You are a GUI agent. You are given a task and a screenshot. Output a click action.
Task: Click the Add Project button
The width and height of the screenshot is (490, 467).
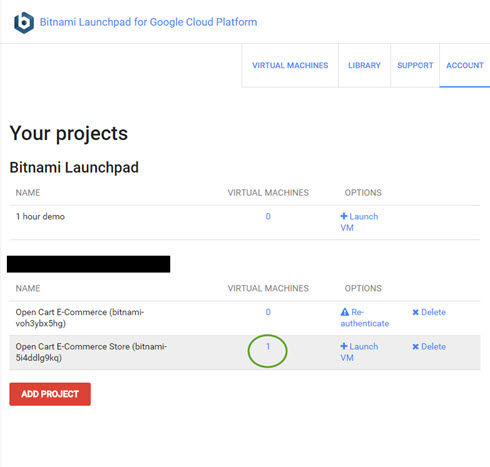point(50,394)
